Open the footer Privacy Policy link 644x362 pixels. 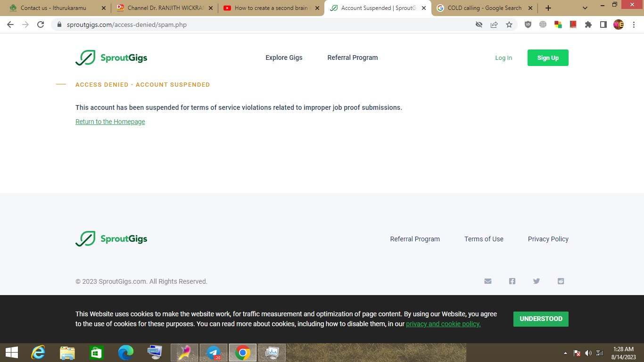[x=548, y=239]
